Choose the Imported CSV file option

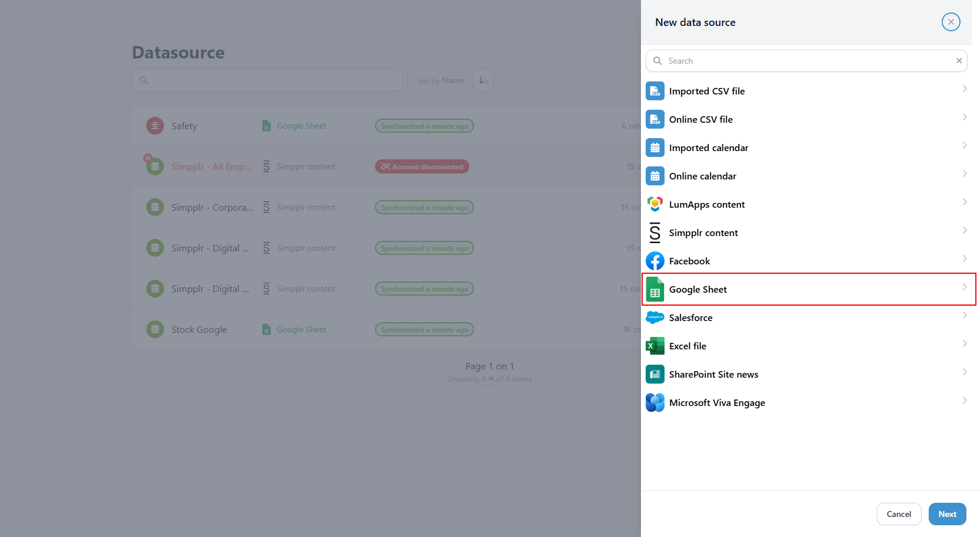point(807,91)
